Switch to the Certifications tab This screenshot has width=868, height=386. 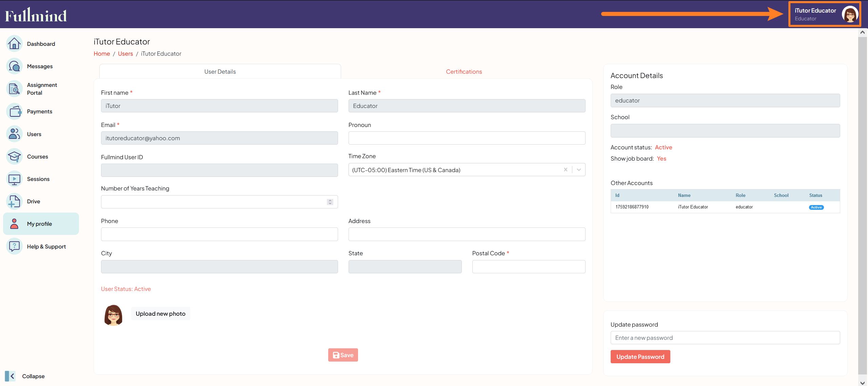463,71
